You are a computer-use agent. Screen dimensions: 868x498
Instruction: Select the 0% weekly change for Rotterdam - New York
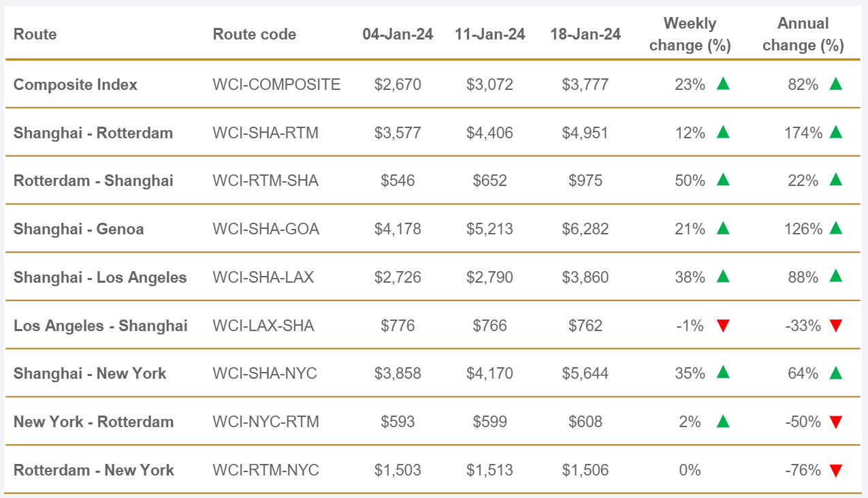click(x=690, y=470)
